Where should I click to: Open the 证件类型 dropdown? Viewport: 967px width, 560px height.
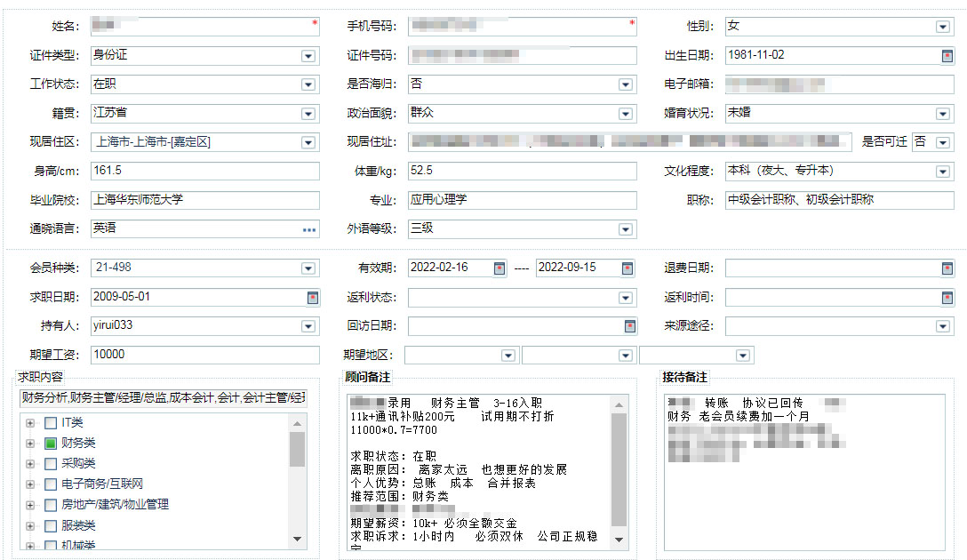(x=308, y=56)
